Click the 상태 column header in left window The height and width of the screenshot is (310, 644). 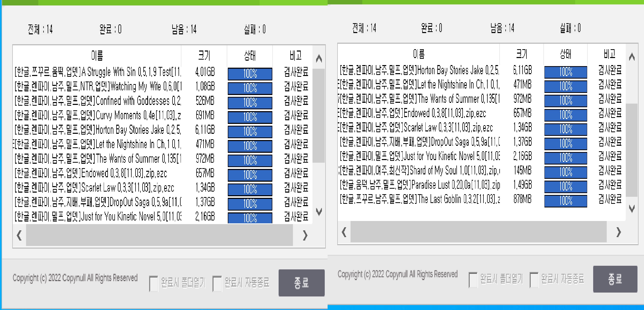tap(250, 55)
